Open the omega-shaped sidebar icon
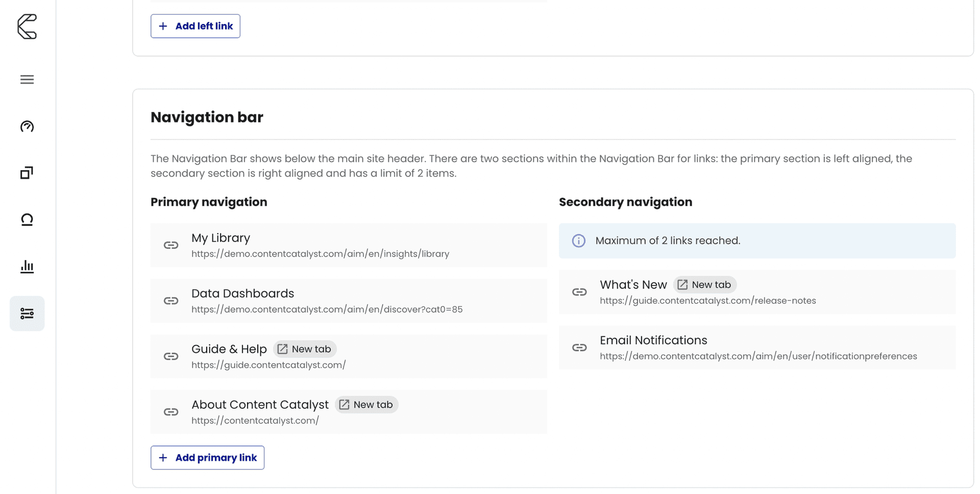This screenshot has width=980, height=494. click(27, 220)
